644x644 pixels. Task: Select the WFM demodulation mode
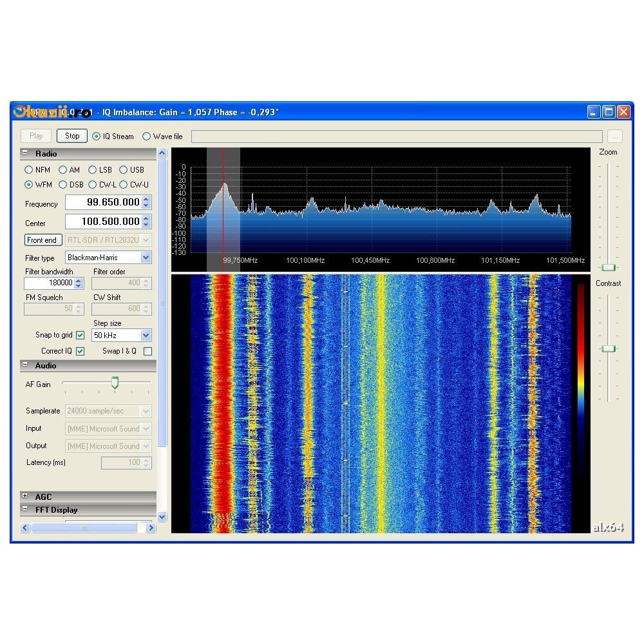point(27,184)
